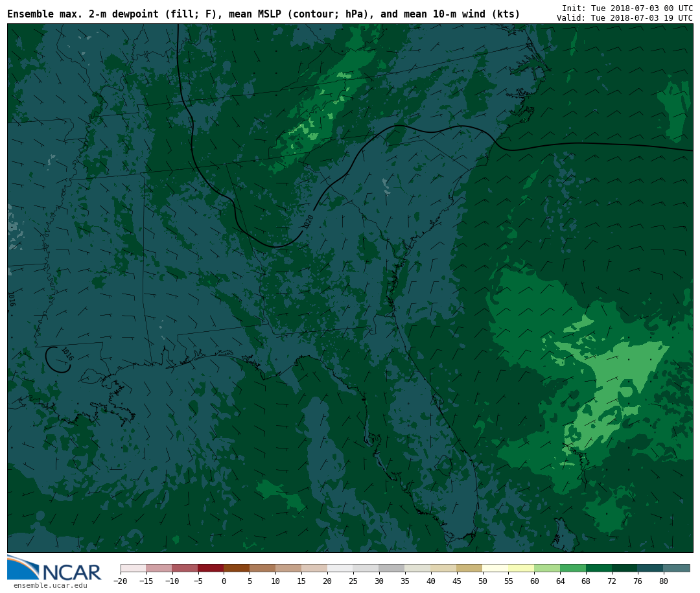Click the closed 1016 contour label near Louisiana
The width and height of the screenshot is (700, 593).
67,354
